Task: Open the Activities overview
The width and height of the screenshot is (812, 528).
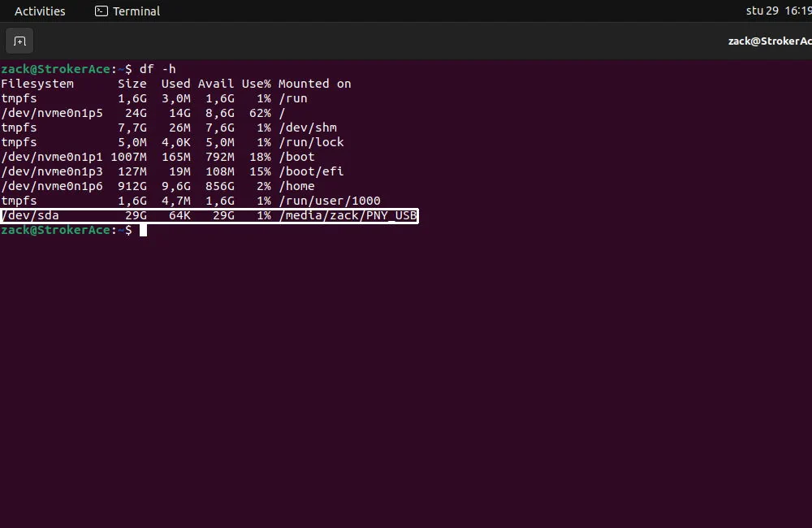Action: coord(40,11)
